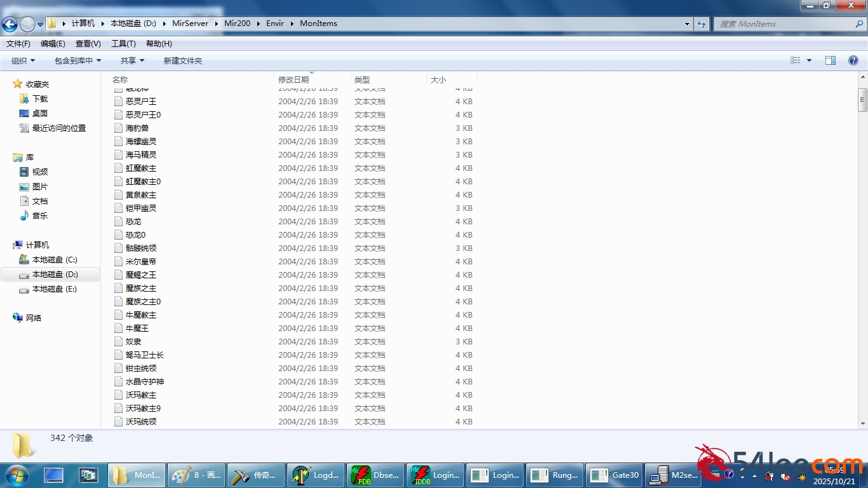Open the M2server taskbar button
Image resolution: width=868 pixels, height=488 pixels.
(674, 475)
